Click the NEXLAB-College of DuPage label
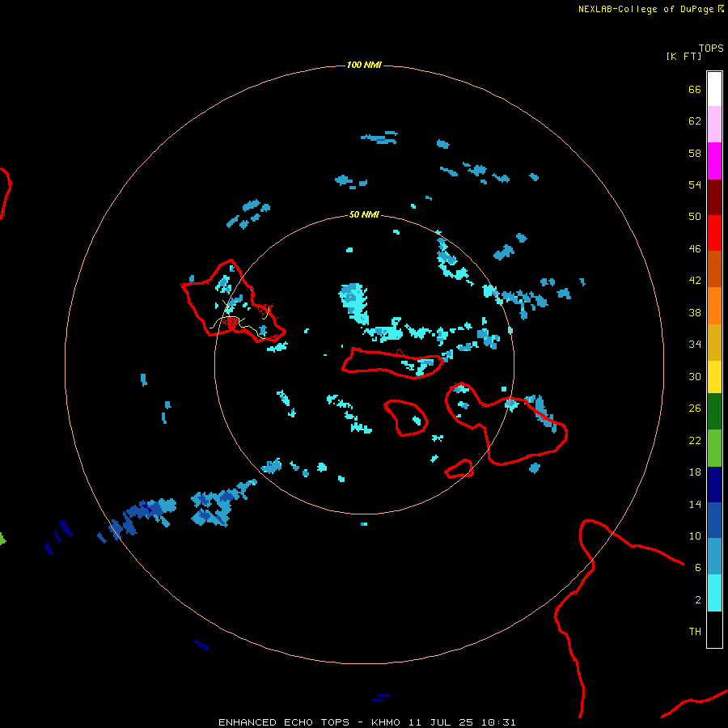This screenshot has width=728, height=728. (645, 9)
